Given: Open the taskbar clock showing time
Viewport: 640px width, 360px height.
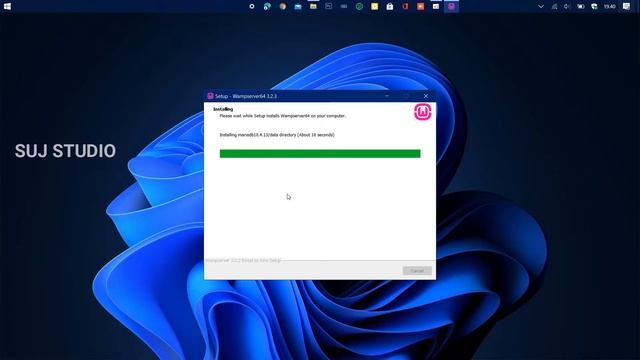Looking at the screenshot, I should (x=609, y=6).
